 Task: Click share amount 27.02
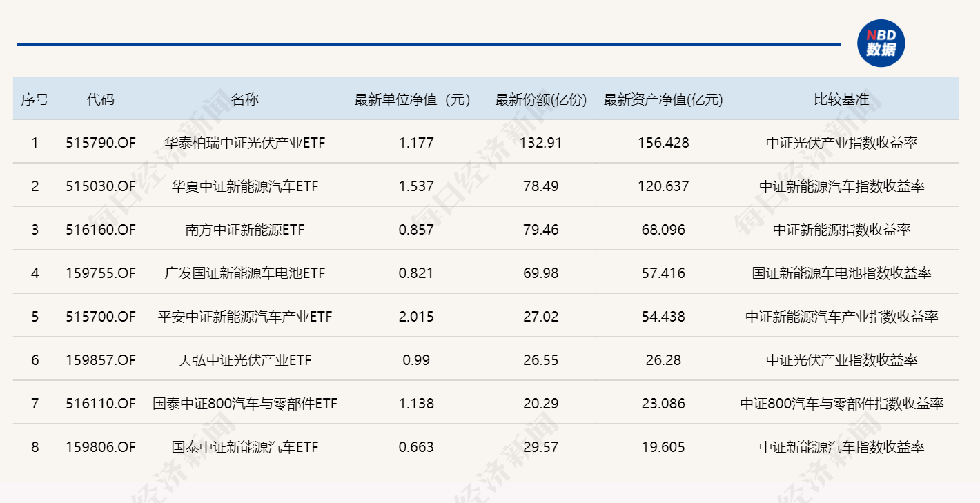click(541, 317)
